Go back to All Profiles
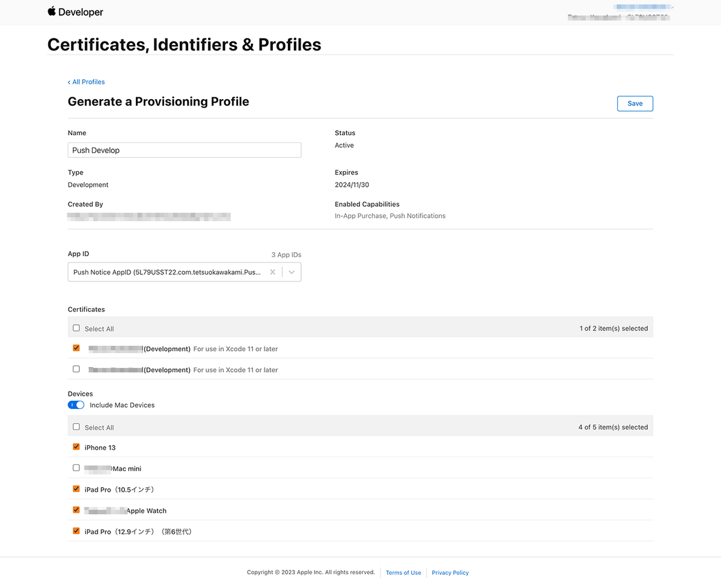 [87, 82]
